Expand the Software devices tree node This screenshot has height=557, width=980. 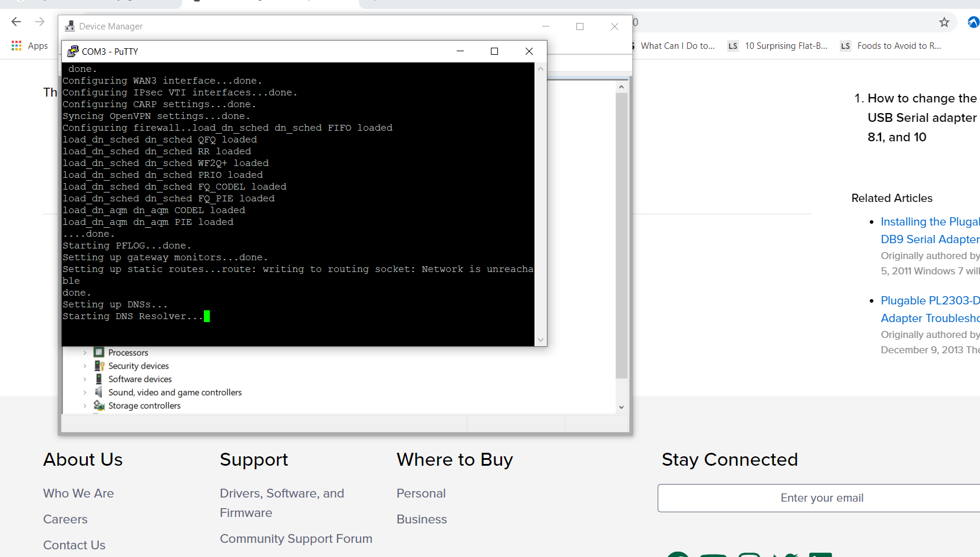(x=85, y=379)
